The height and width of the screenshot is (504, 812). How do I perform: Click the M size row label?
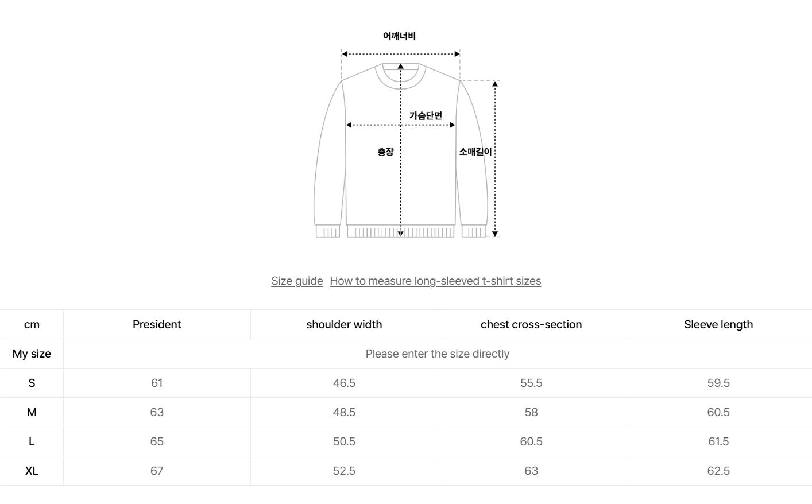[32, 412]
